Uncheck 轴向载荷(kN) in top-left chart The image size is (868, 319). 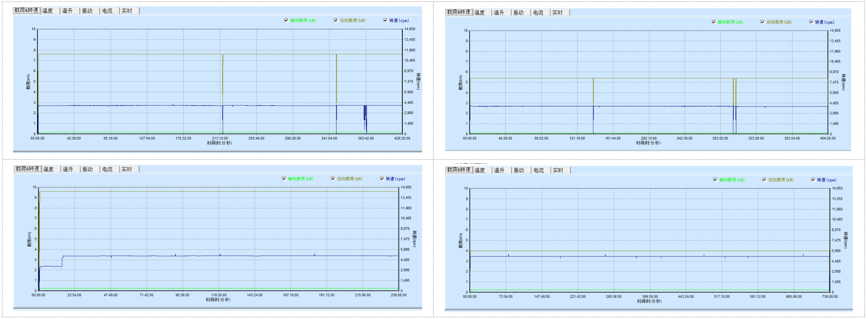(286, 21)
